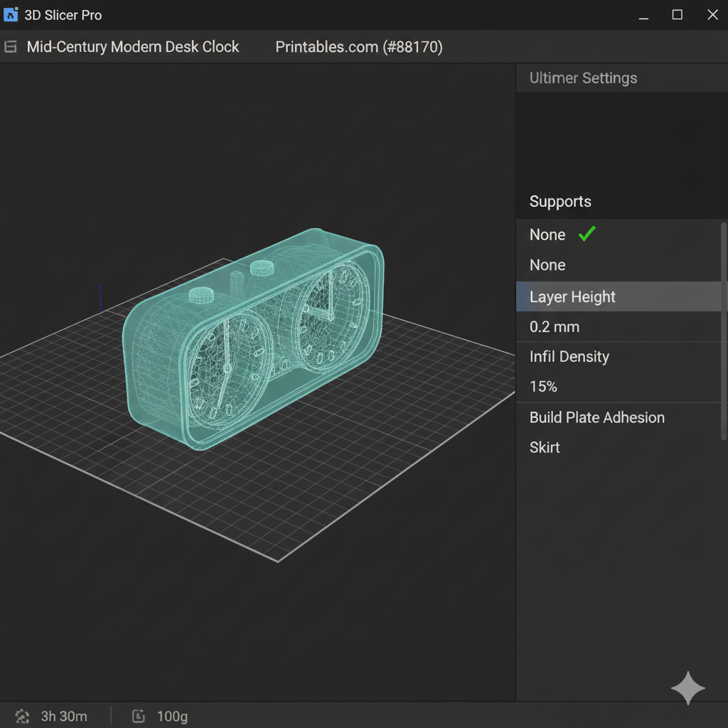Screen dimensions: 728x728
Task: Select the Skirt adhesion option
Action: click(x=545, y=448)
